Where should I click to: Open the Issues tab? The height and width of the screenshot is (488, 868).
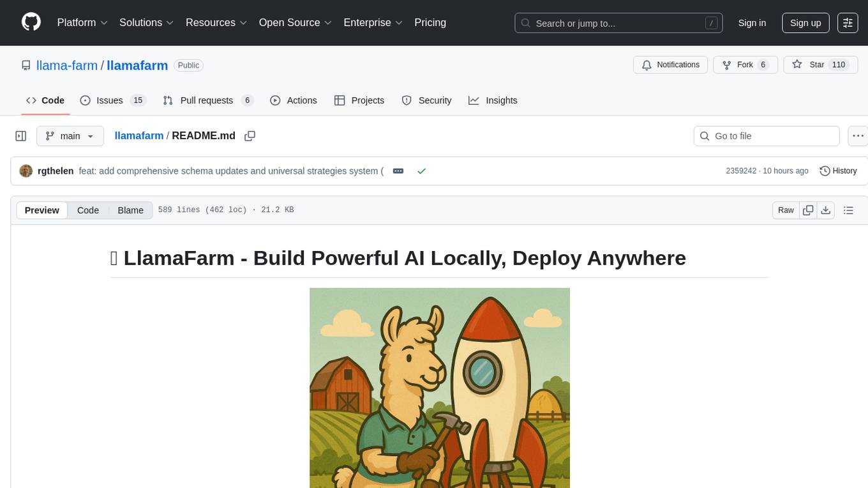coord(113,100)
